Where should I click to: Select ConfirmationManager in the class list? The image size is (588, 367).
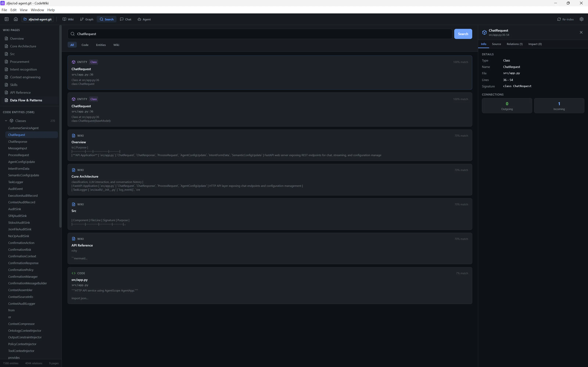point(32,277)
